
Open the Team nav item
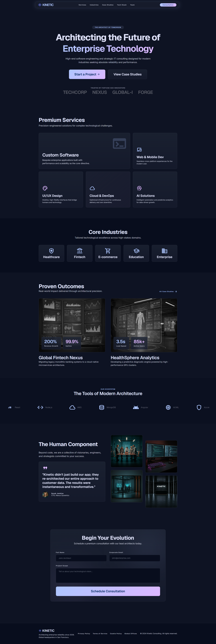(x=132, y=5)
